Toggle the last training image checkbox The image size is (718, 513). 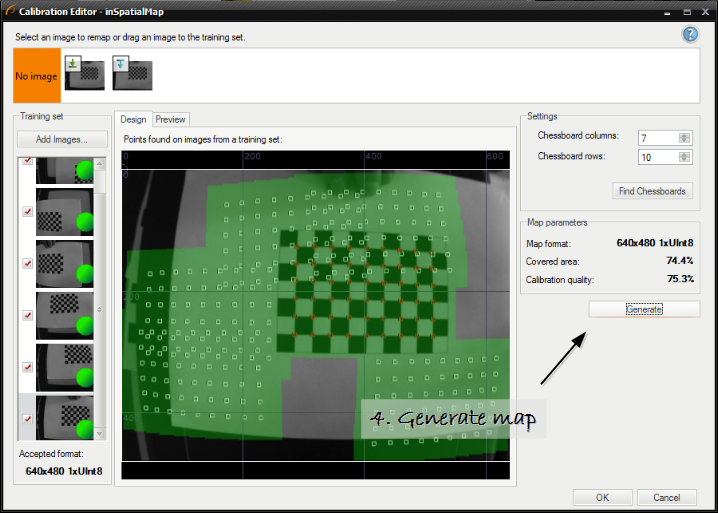27,419
